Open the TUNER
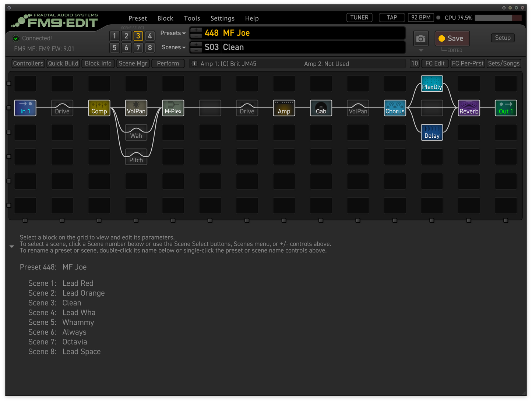Screen dimensions: 532x402 coord(359,18)
